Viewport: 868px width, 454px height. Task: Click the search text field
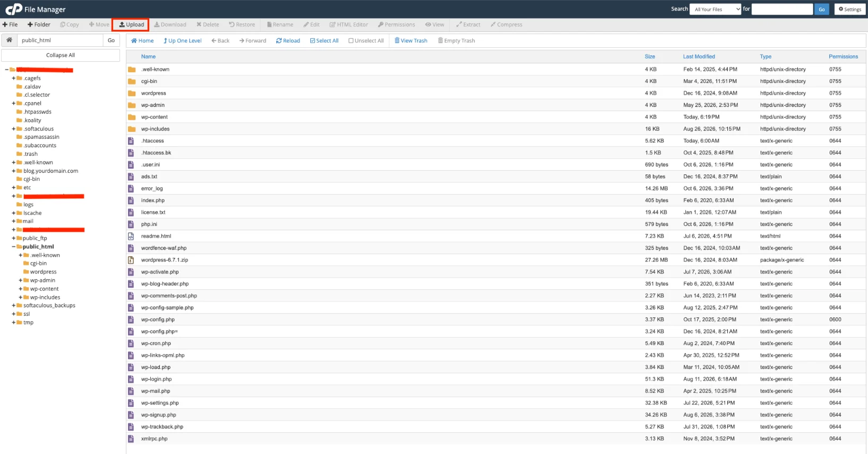coord(782,9)
